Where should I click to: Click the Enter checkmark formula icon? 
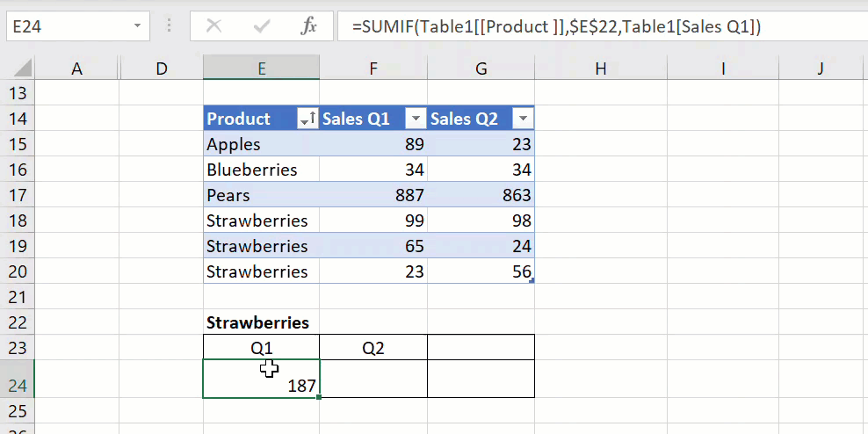(x=261, y=26)
